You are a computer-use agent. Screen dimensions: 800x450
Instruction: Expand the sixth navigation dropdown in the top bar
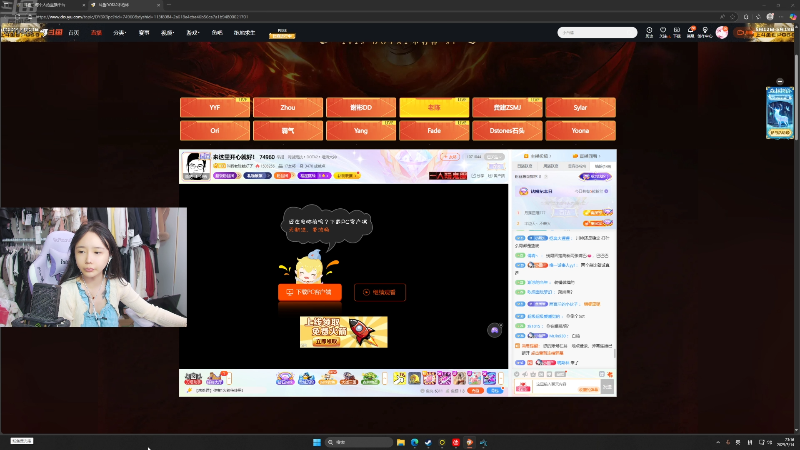point(192,33)
